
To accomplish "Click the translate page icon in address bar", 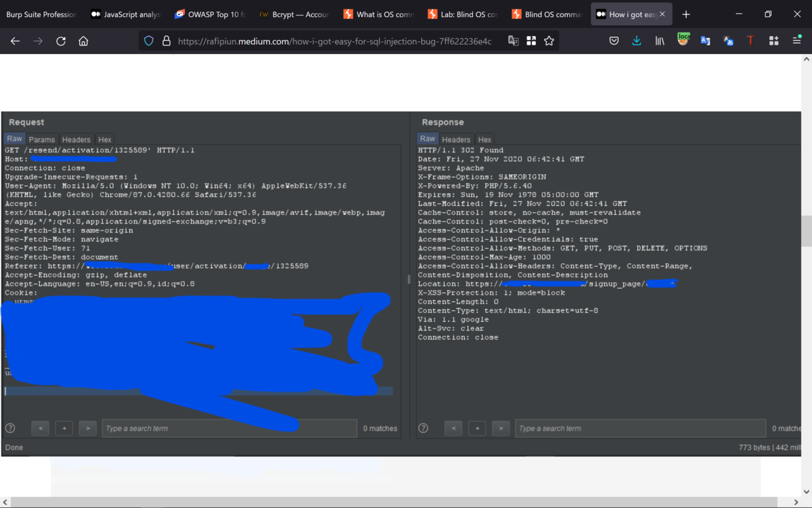I will click(x=514, y=41).
